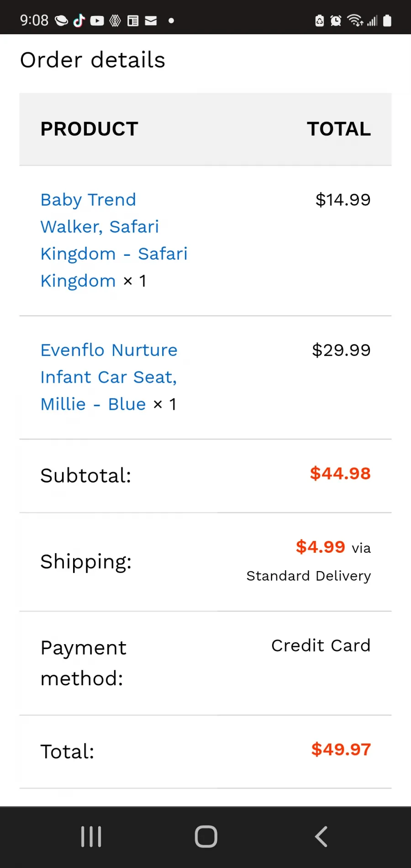Tap the YouTube notification icon in status bar
The height and width of the screenshot is (868, 411).
97,21
